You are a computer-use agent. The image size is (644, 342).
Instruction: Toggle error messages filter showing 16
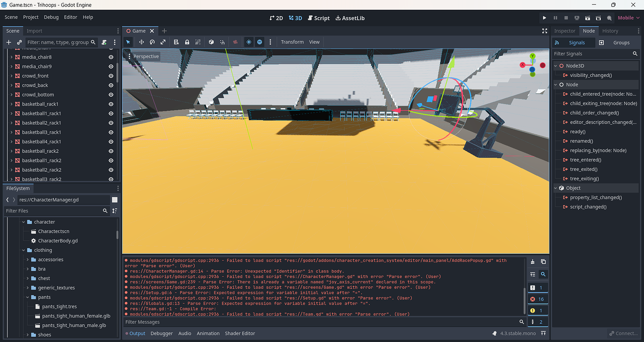538,299
